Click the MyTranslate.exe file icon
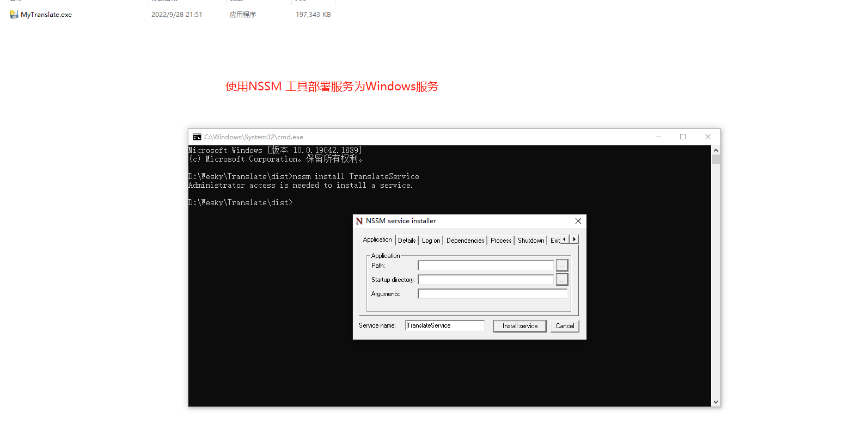868x443 pixels. [x=14, y=15]
